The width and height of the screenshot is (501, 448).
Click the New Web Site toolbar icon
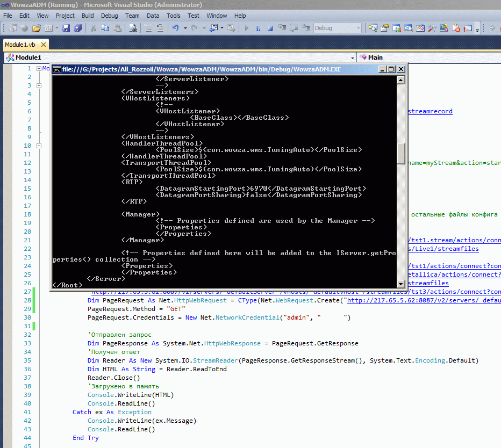[25, 28]
